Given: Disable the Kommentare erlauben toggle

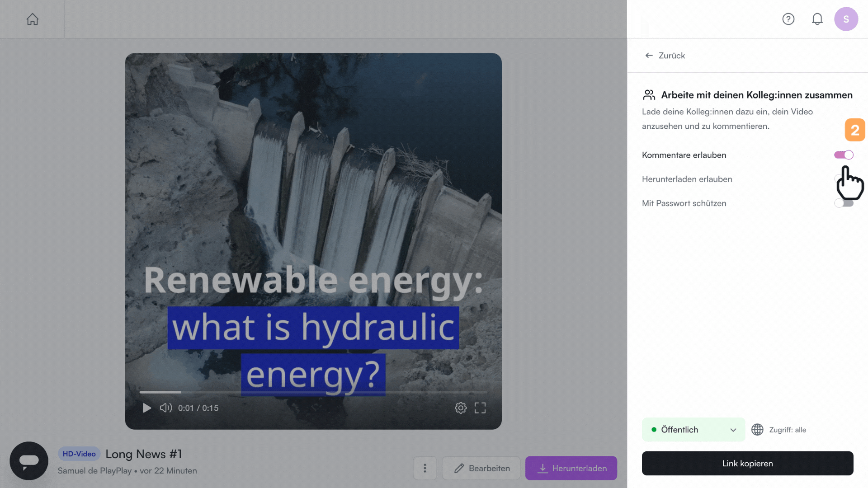Looking at the screenshot, I should tap(843, 155).
